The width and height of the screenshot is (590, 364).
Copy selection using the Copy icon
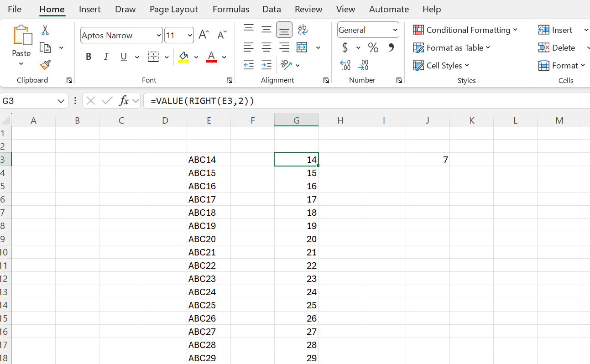45,47
